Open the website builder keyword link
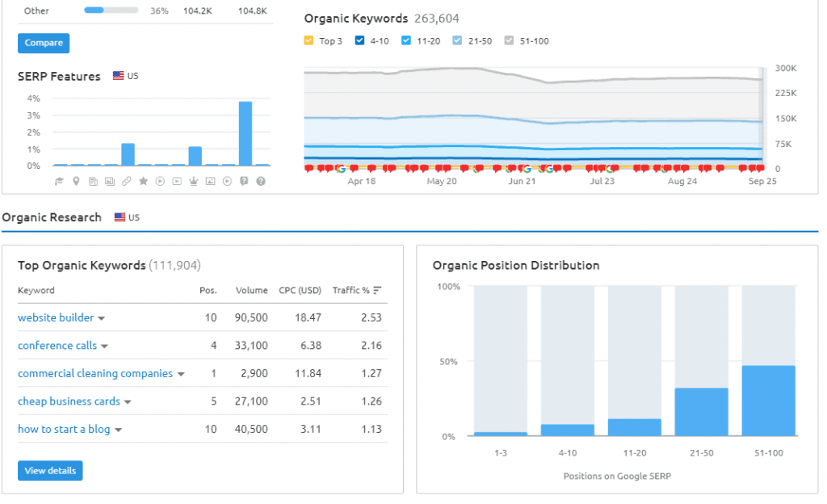Viewport: 827px width, 504px height. 56,317
